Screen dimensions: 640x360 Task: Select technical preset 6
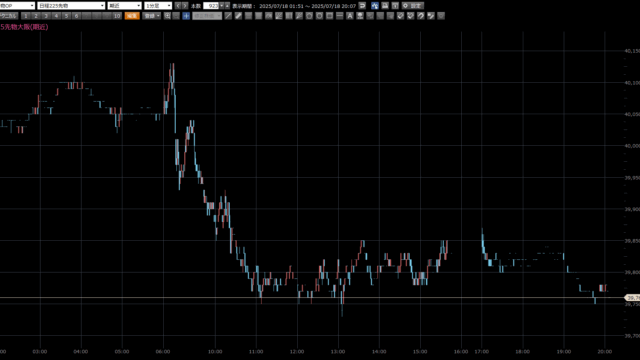coord(76,16)
